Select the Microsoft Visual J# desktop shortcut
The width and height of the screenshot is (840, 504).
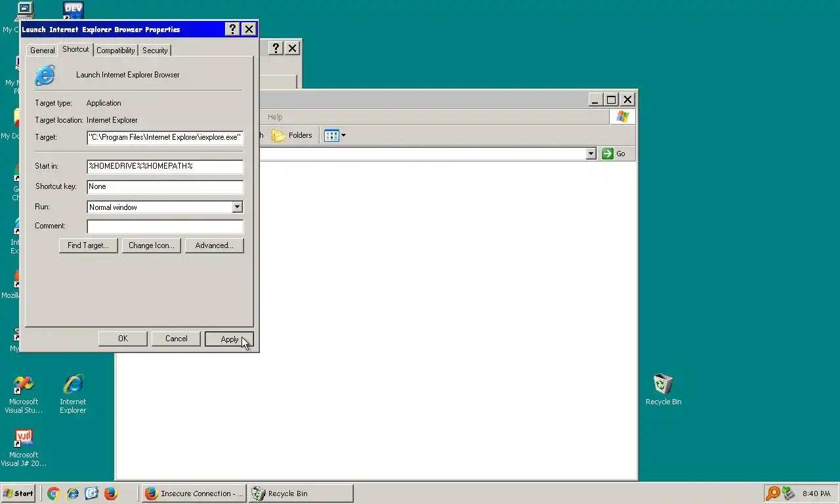24,448
